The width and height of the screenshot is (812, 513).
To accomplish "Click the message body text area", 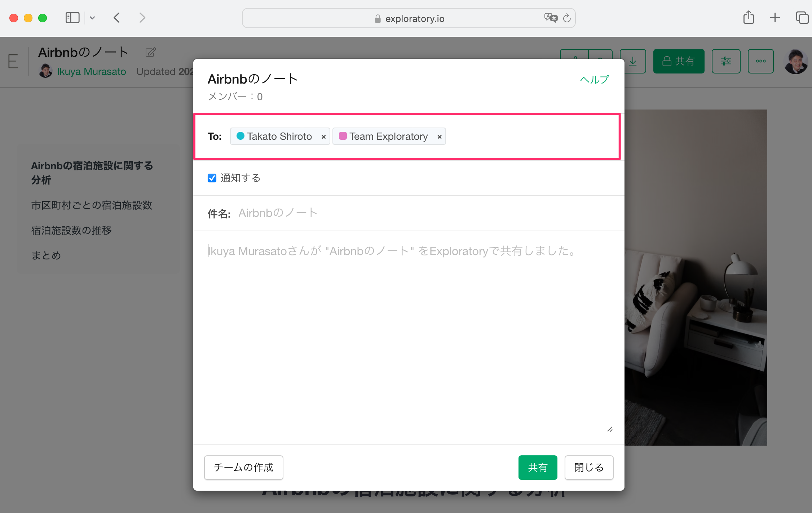I will tap(410, 337).
